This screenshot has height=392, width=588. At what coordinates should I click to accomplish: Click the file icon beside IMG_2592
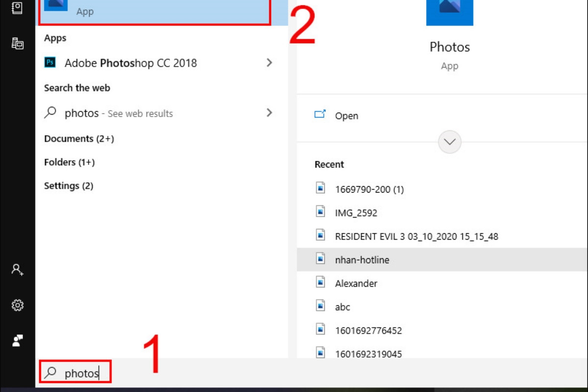[320, 212]
